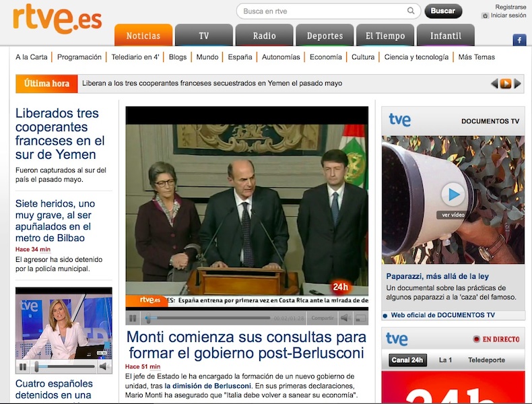
Task: Pause the main Monti video
Action: click(133, 318)
